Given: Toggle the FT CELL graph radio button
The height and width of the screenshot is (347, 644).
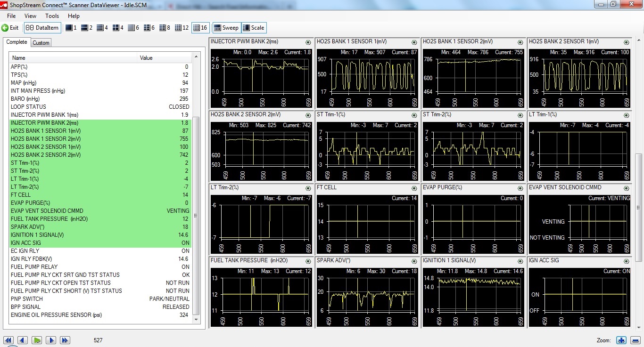Looking at the screenshot, I should coord(414,188).
